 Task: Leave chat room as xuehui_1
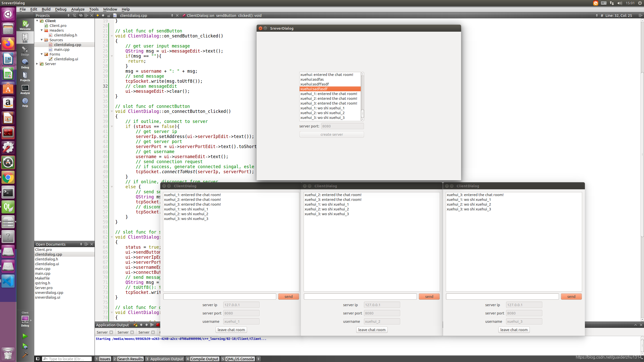point(231,330)
